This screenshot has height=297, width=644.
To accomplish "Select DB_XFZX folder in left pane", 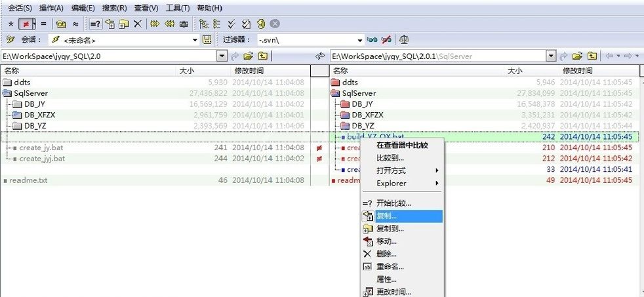I will tap(39, 115).
